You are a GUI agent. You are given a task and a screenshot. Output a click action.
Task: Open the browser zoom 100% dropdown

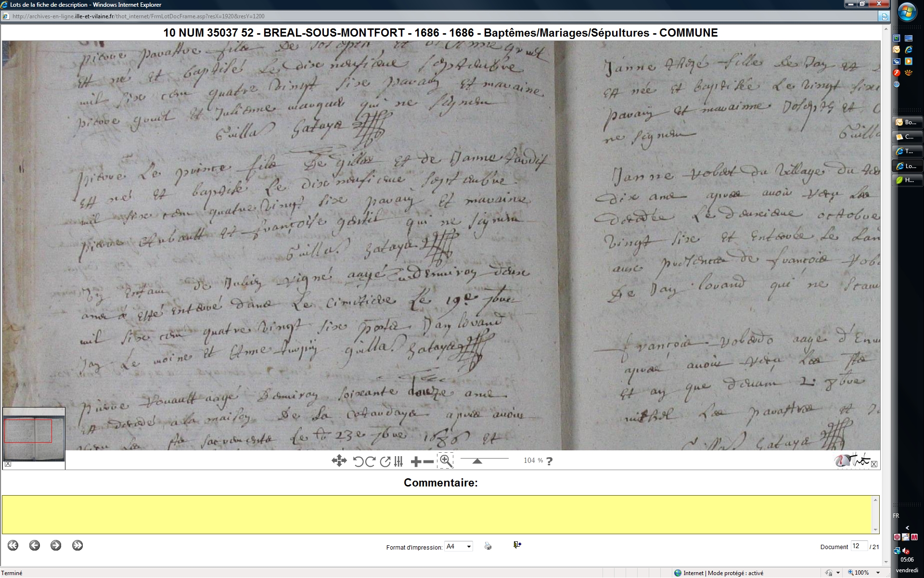(878, 573)
